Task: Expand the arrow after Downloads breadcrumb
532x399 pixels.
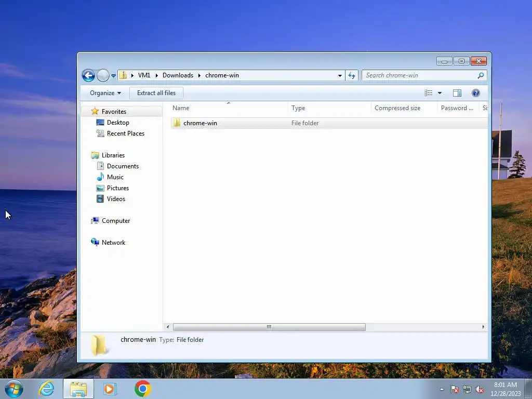Action: pos(199,75)
